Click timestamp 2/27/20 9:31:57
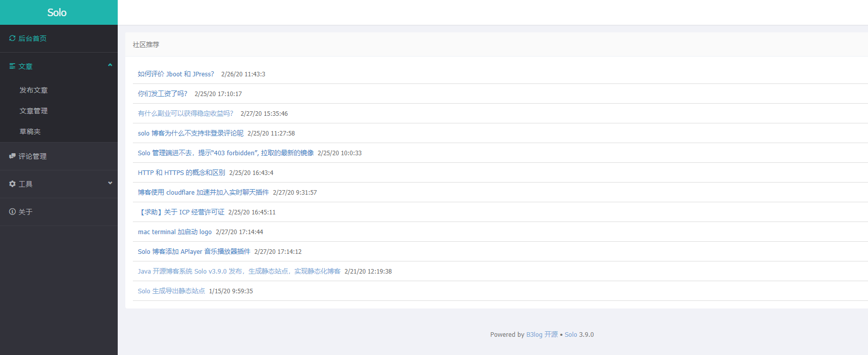 coord(295,192)
